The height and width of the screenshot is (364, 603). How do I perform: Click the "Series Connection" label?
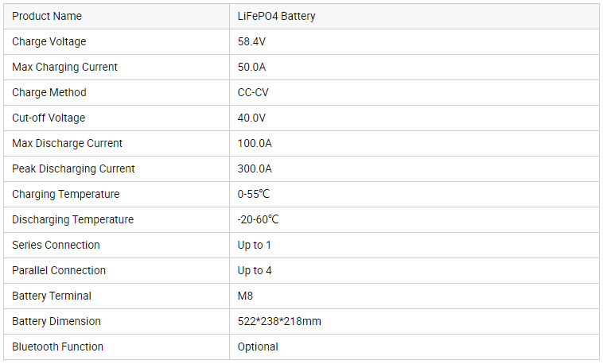(56, 246)
